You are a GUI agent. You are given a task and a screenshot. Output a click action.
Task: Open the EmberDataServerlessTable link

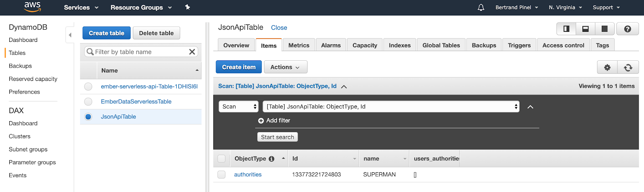click(x=136, y=102)
